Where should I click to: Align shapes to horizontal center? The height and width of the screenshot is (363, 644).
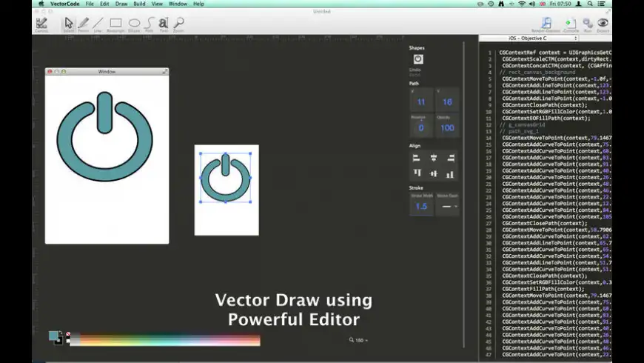point(433,158)
